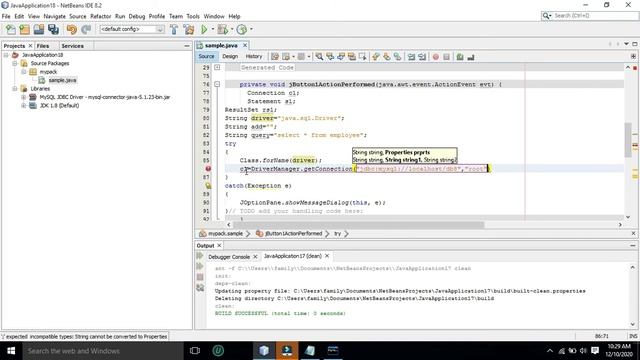640x360 pixels.
Task: Collapse the Source Packages node
Action: 15,63
